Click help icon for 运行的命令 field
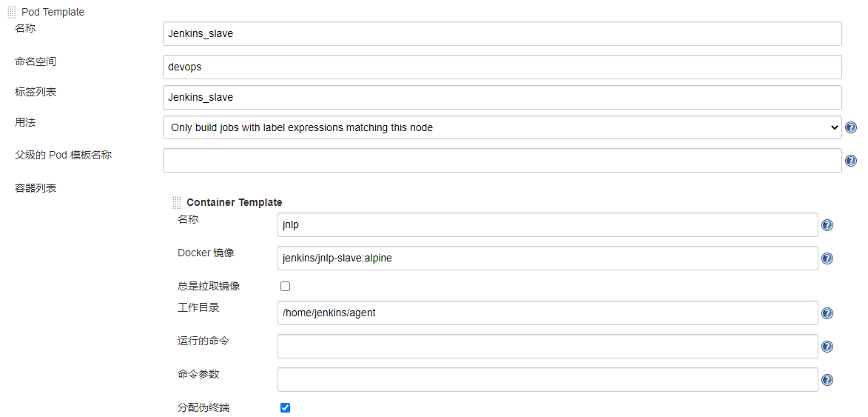Screen dimensions: 868x417 [x=827, y=347]
